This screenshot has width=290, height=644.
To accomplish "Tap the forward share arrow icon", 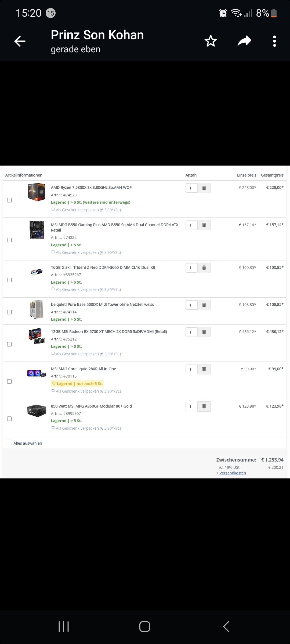I will (x=244, y=41).
